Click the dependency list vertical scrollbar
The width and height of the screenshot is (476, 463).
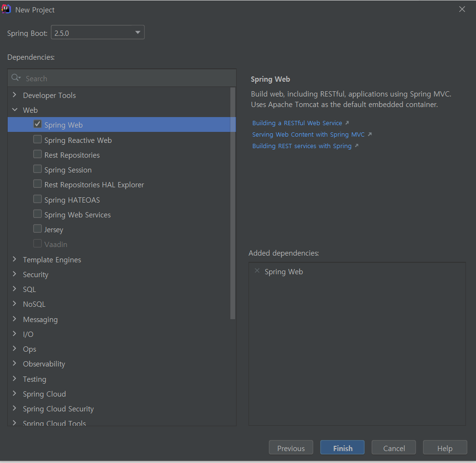pyautogui.click(x=233, y=204)
